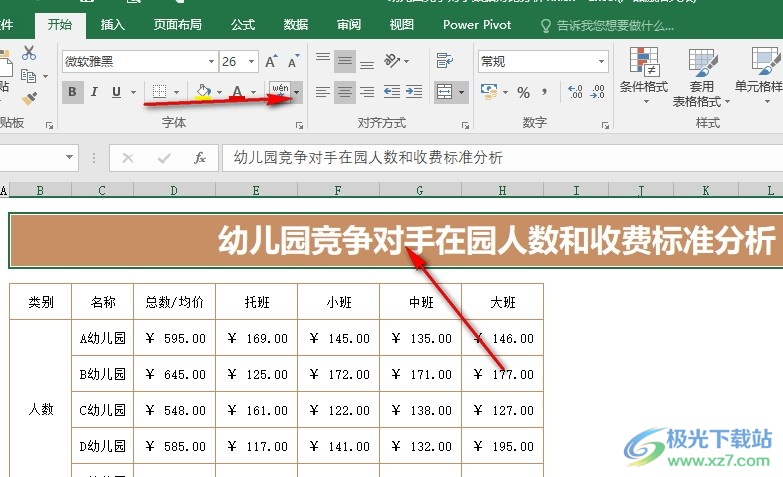The image size is (783, 477).
Task: Click the Wrap Text icon
Action: pos(443,62)
